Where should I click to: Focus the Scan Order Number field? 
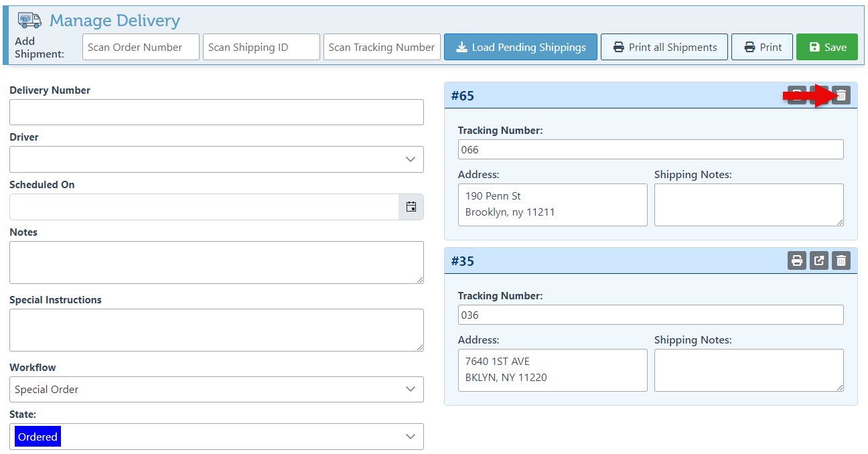tap(141, 48)
